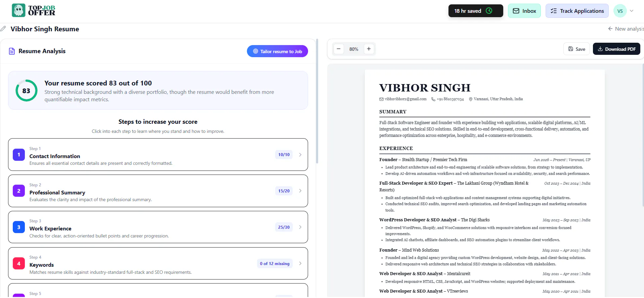Download the resume as PDF

click(616, 49)
